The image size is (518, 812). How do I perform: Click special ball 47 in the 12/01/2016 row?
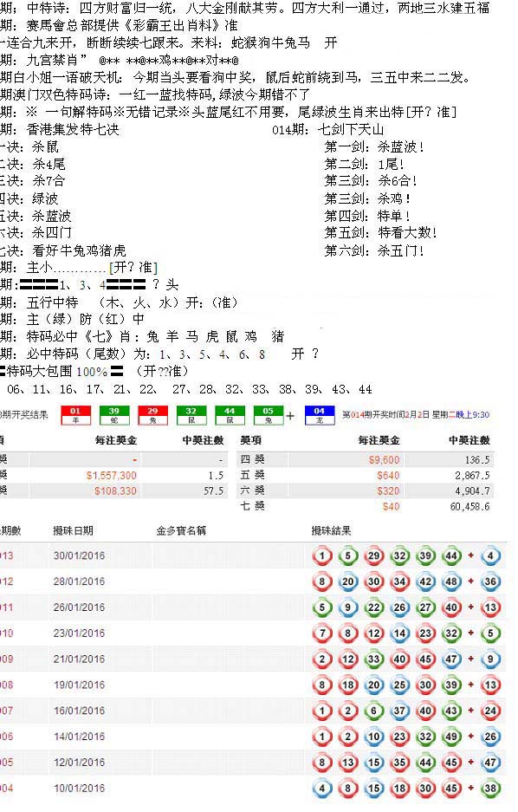(490, 763)
